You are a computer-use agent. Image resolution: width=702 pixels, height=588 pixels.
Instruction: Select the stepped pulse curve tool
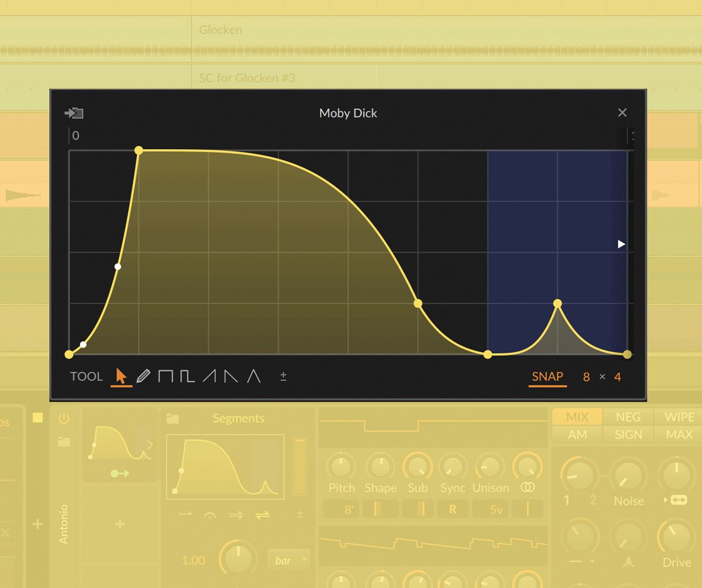(186, 376)
